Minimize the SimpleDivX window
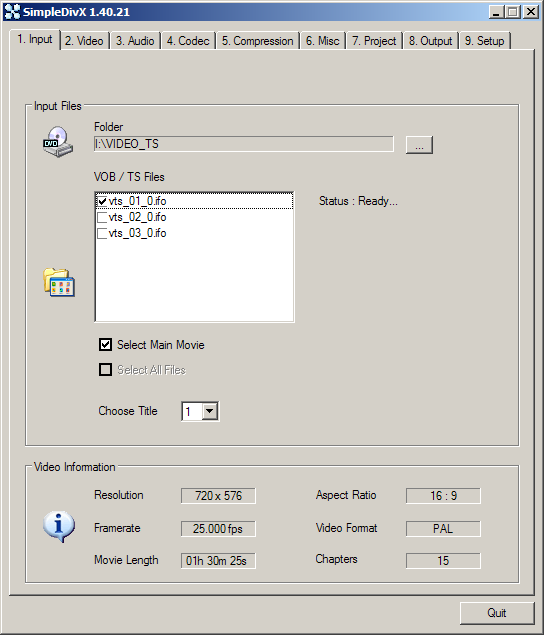Screen dimensions: 544x635 pos(496,12)
